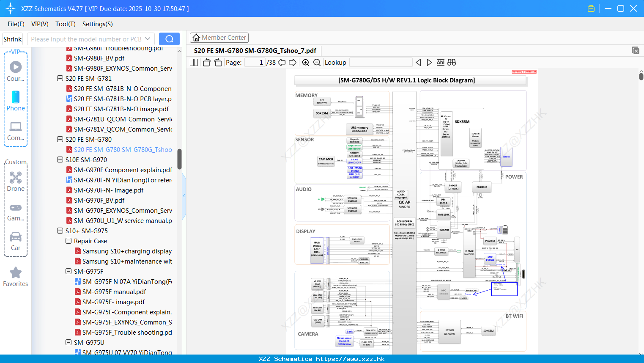Find next lookup match triangle
The width and height of the screenshot is (644, 363).
coord(429,63)
